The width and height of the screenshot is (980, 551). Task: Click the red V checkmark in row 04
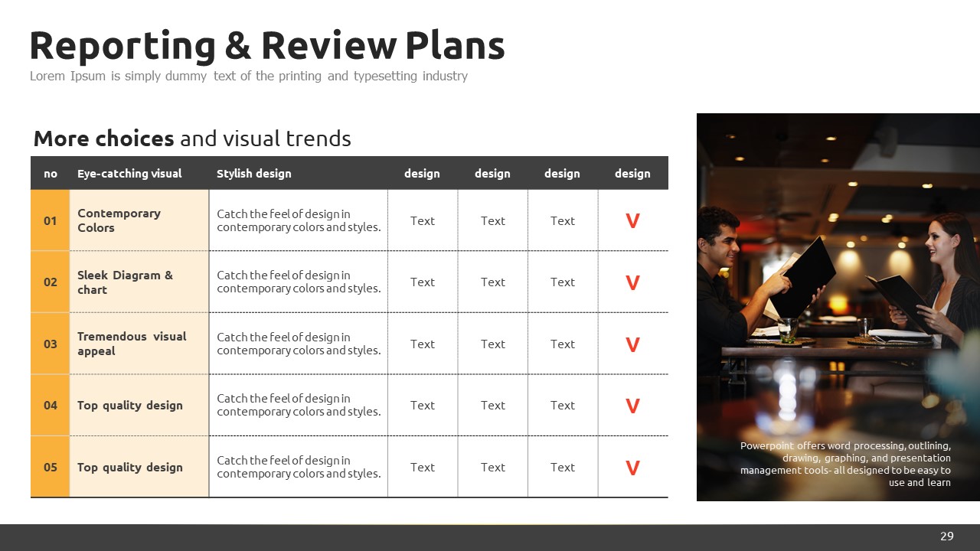632,406
